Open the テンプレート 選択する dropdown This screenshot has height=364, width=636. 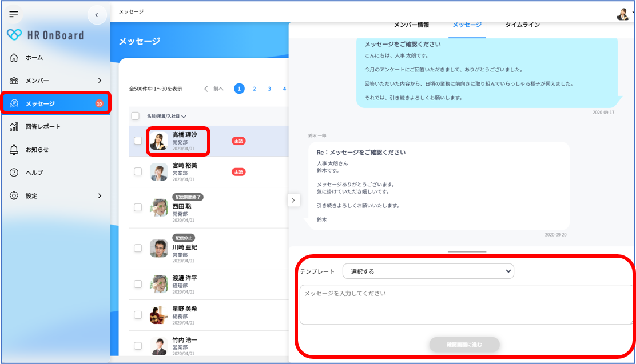(428, 271)
